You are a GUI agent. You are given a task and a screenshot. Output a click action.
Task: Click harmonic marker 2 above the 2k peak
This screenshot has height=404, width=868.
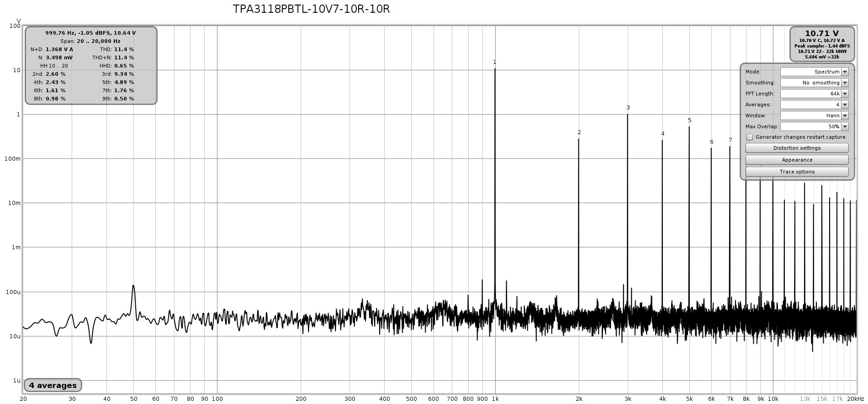(x=579, y=132)
